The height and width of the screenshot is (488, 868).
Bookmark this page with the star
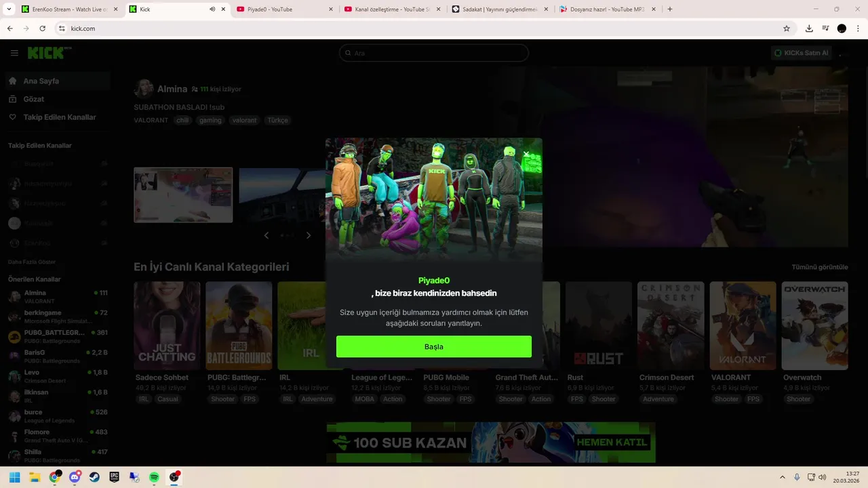tap(787, 28)
